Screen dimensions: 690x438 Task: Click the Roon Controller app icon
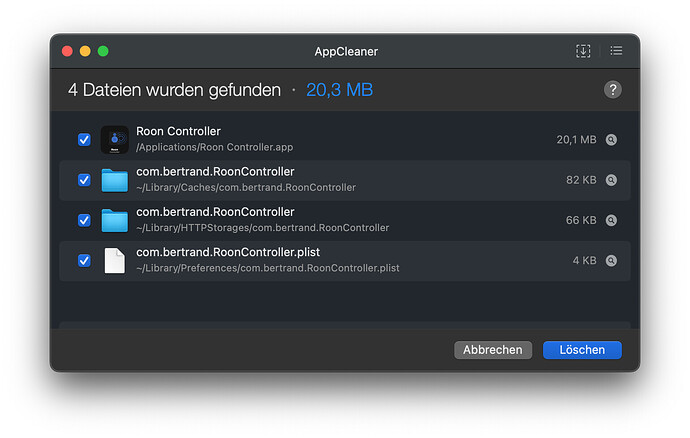point(114,139)
